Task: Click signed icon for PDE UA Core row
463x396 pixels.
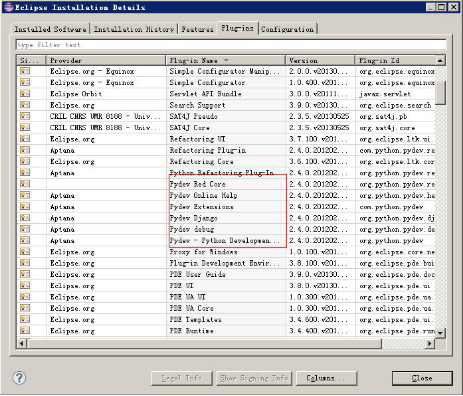Action: tap(25, 308)
